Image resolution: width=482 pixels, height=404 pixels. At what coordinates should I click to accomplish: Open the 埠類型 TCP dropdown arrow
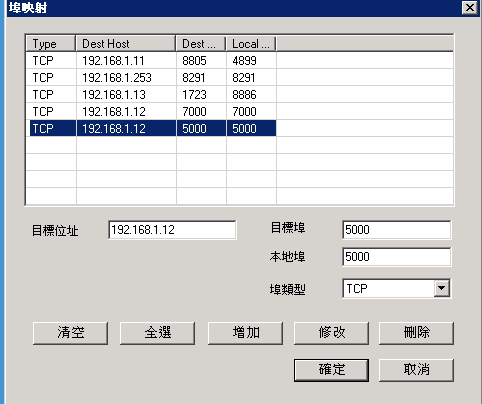(x=441, y=288)
